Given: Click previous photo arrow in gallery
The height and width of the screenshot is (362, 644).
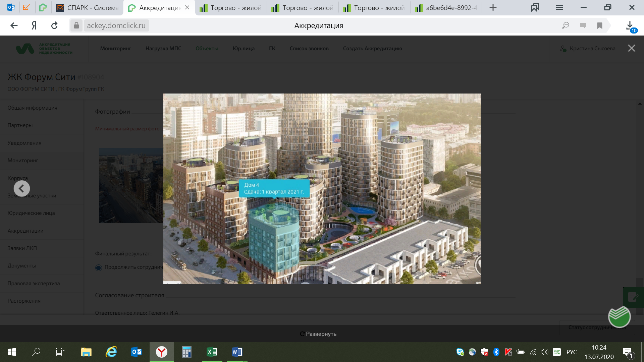Looking at the screenshot, I should [22, 189].
